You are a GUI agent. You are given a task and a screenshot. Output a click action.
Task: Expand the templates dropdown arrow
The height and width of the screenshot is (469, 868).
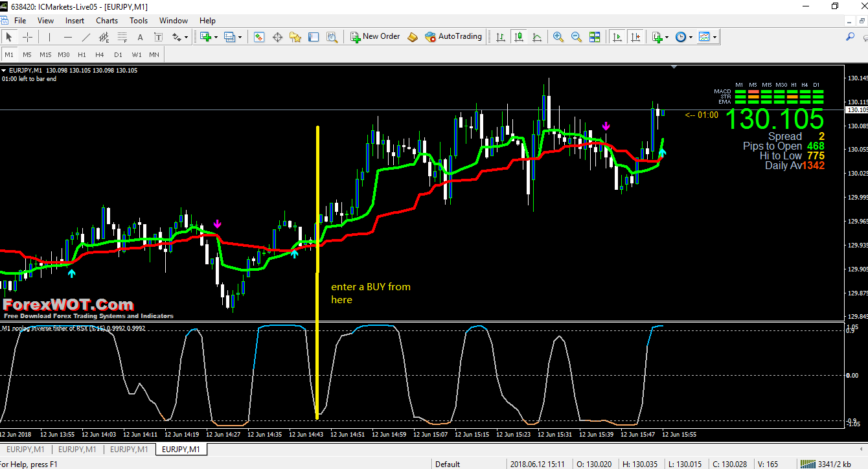[714, 37]
